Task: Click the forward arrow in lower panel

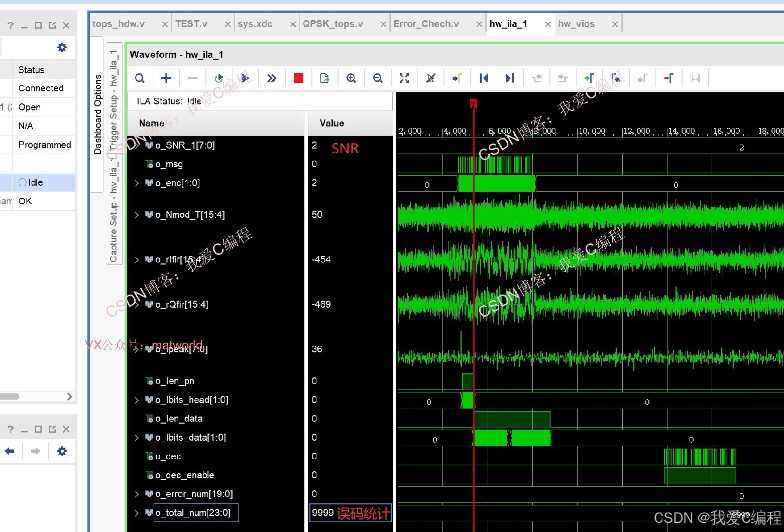Action: click(x=35, y=451)
